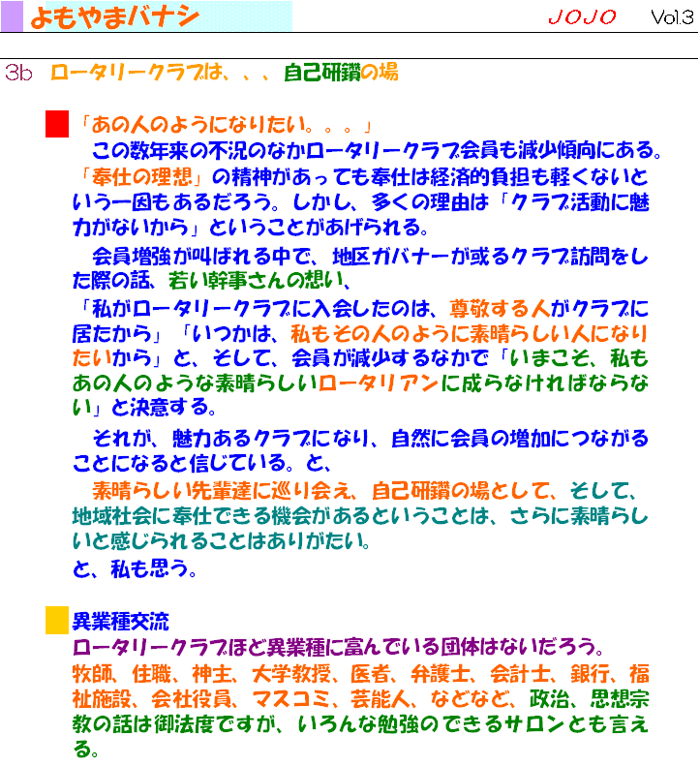Click the purple square beside the title
The image size is (700, 766).
pyautogui.click(x=12, y=16)
